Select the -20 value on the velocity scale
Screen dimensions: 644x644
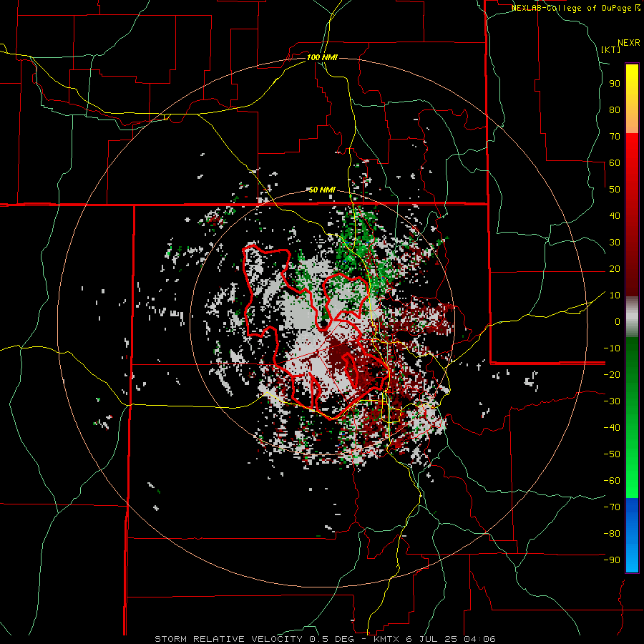coord(612,375)
